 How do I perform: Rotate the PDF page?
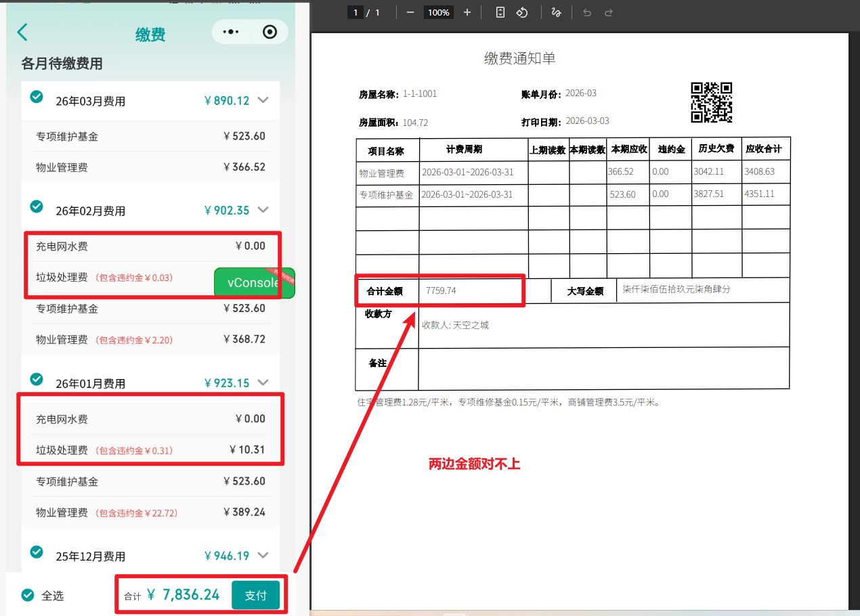pyautogui.click(x=521, y=12)
